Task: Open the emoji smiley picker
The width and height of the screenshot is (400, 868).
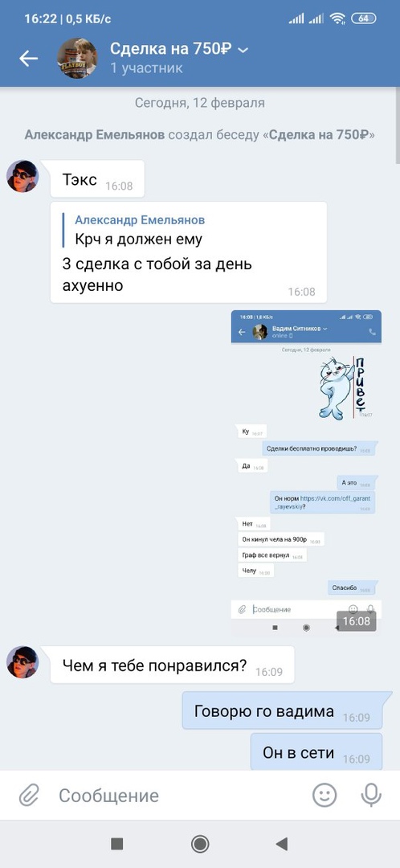Action: click(x=324, y=796)
